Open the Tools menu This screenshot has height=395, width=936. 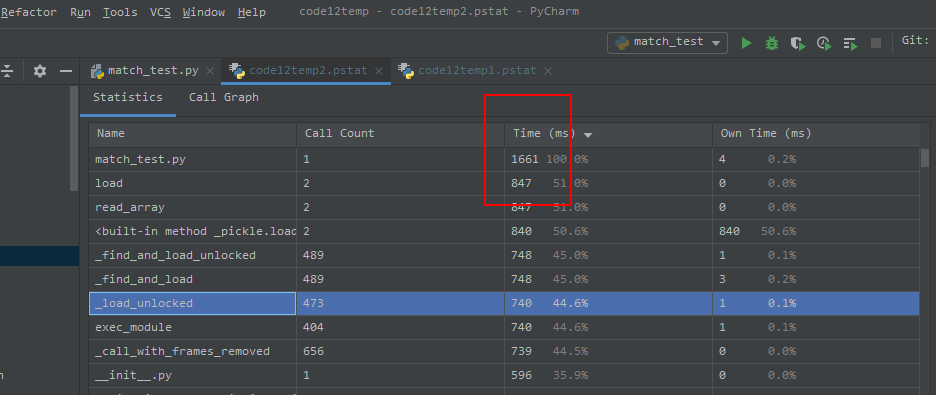point(120,12)
